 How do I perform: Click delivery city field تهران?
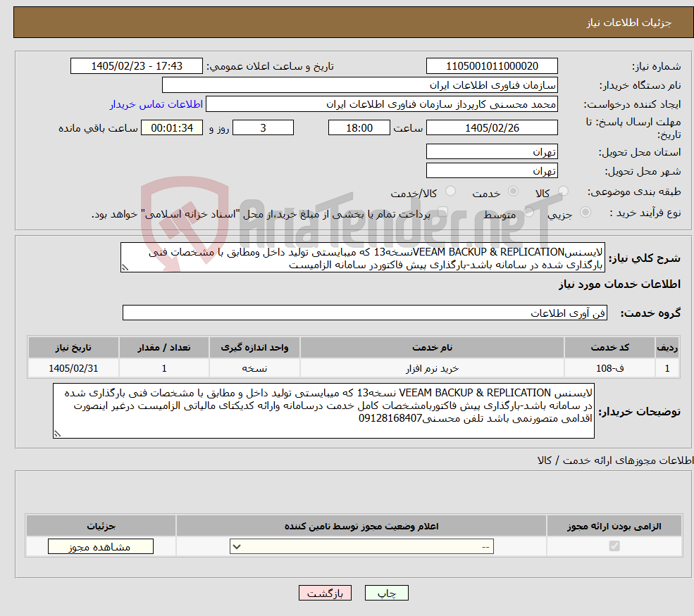(x=492, y=170)
